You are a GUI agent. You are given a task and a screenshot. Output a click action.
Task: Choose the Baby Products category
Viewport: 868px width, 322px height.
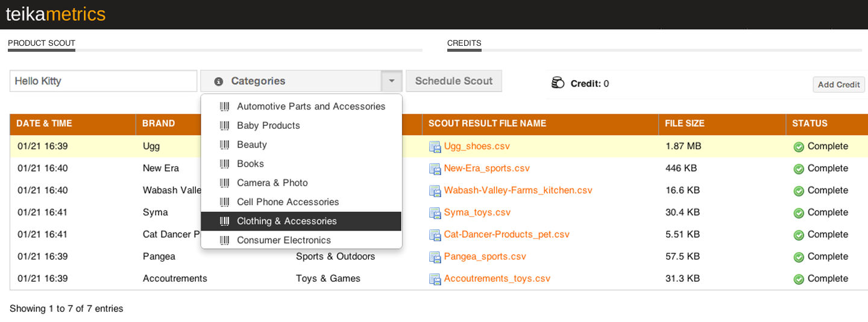(301, 126)
